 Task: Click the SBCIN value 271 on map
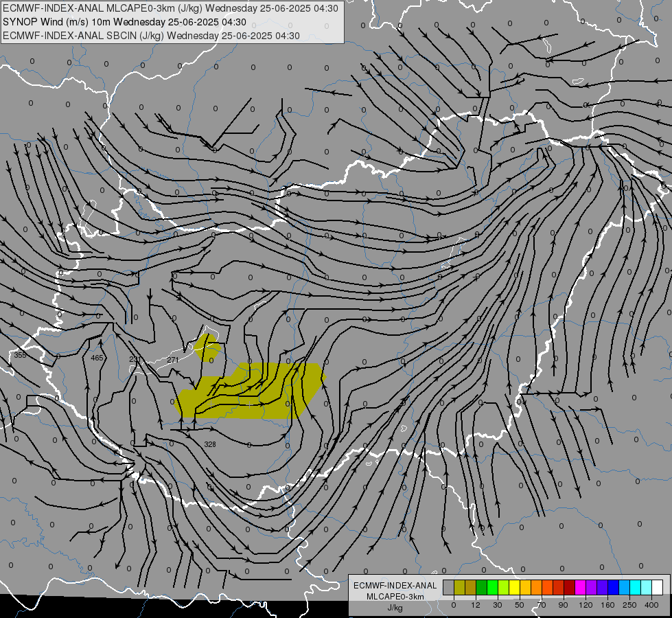pyautogui.click(x=173, y=360)
